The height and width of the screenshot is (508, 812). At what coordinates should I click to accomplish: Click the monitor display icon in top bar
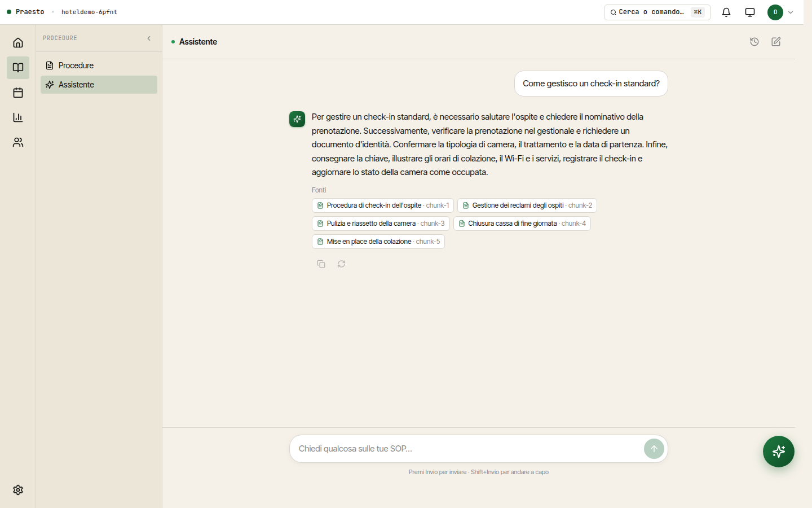tap(750, 12)
